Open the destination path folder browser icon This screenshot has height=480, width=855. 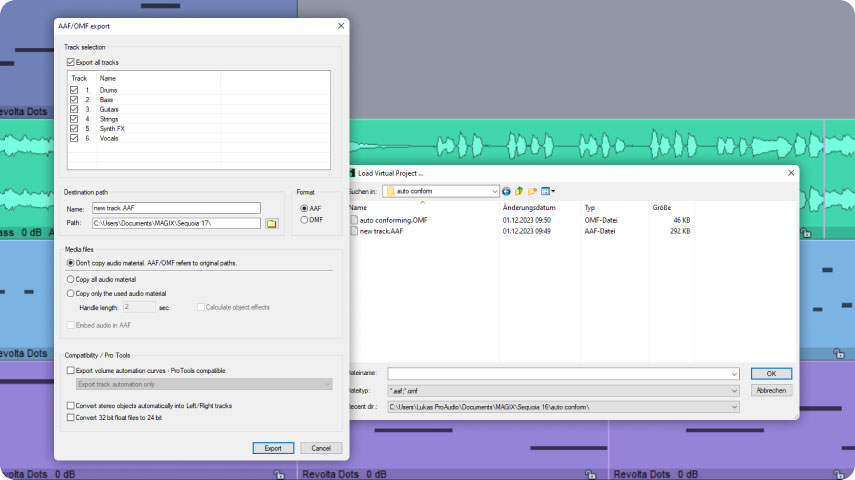(x=271, y=224)
